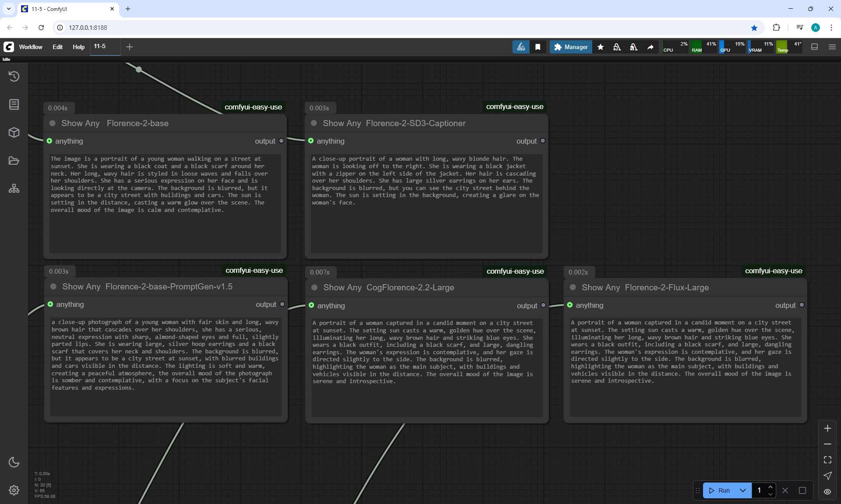841x504 pixels.
Task: Increase batch count with up arrow
Action: (x=770, y=487)
